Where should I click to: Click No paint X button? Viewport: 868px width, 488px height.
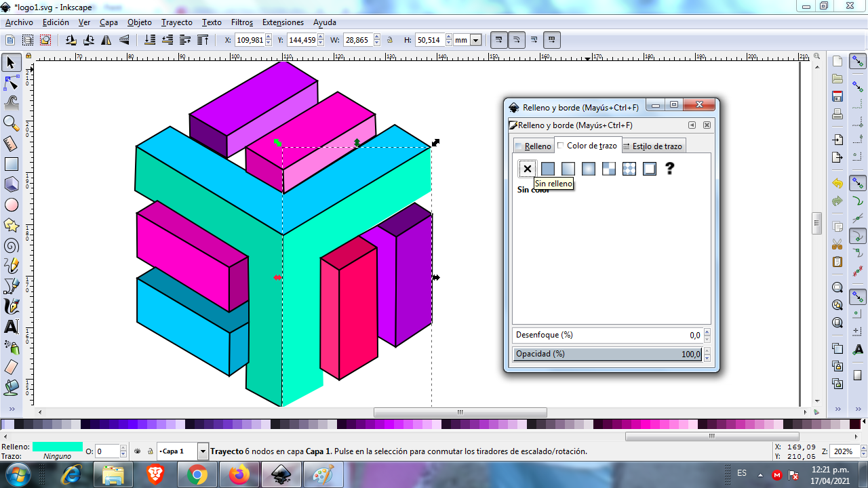(528, 169)
